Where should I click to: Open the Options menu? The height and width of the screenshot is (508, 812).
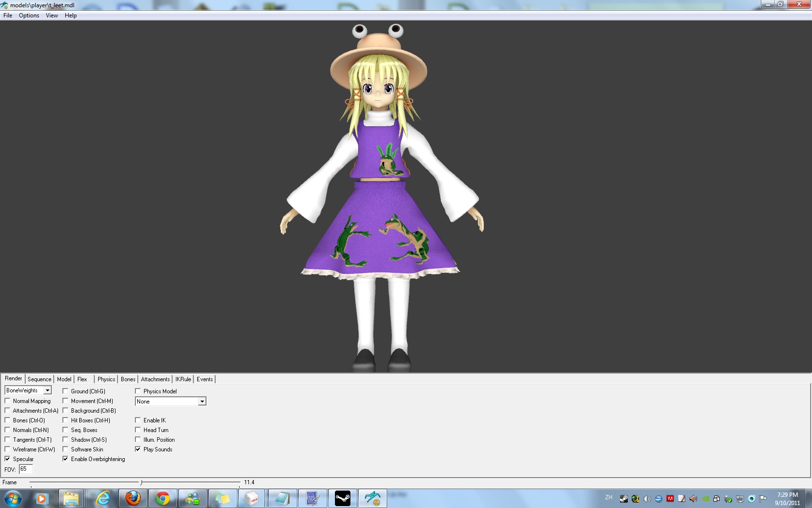[x=29, y=15]
